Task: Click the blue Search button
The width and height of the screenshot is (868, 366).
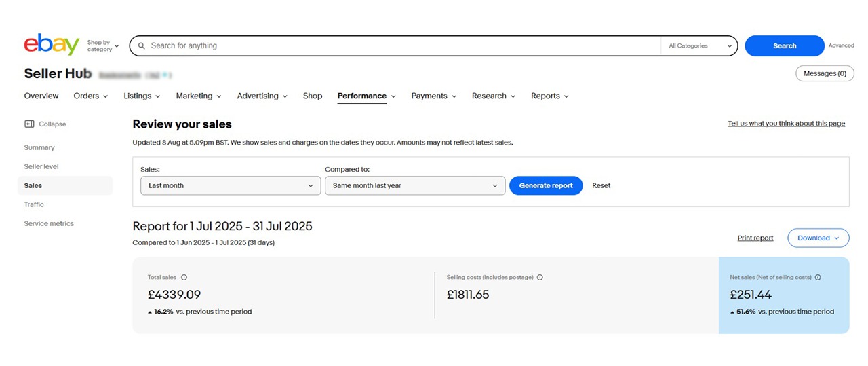Action: point(784,46)
